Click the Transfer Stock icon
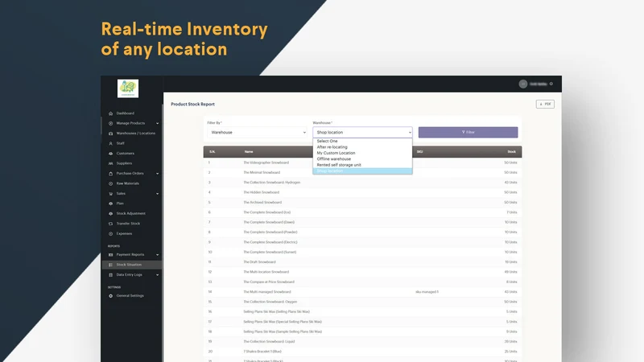 tap(110, 224)
